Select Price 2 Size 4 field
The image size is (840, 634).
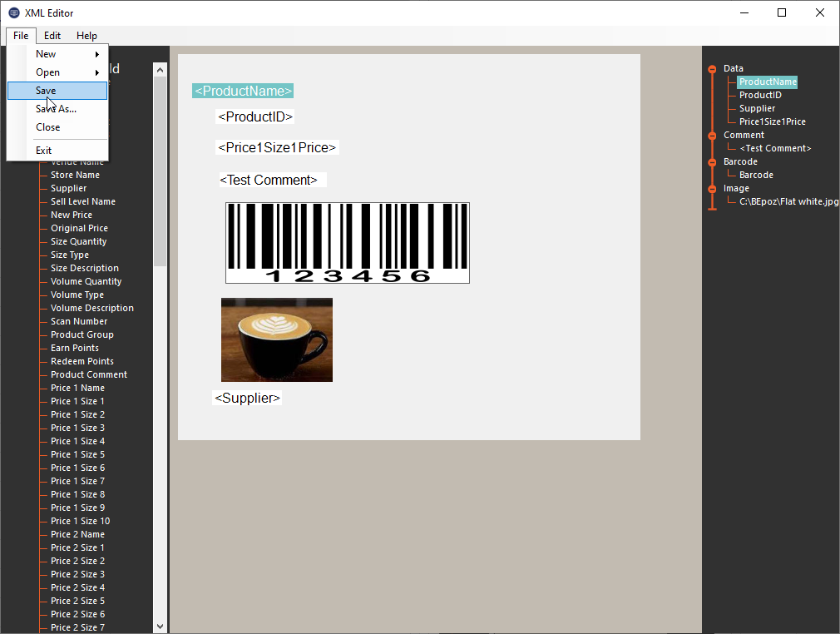pos(77,588)
